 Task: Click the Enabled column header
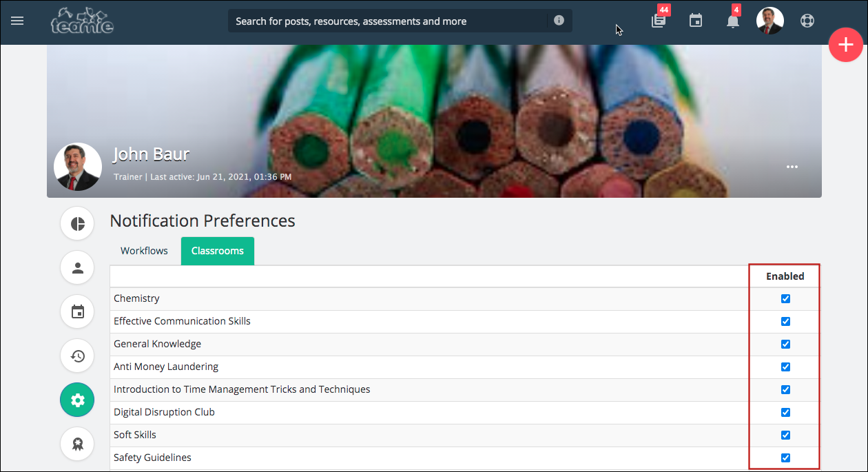pos(785,276)
